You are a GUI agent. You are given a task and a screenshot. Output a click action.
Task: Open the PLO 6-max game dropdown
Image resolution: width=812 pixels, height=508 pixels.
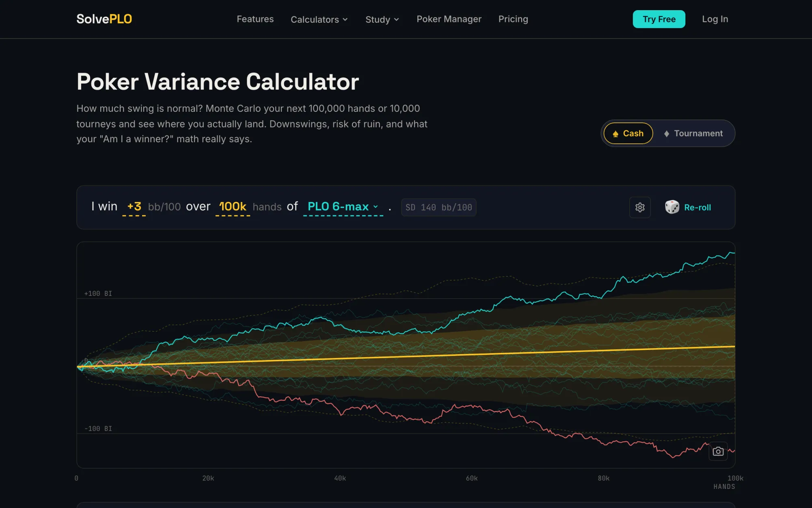click(343, 207)
